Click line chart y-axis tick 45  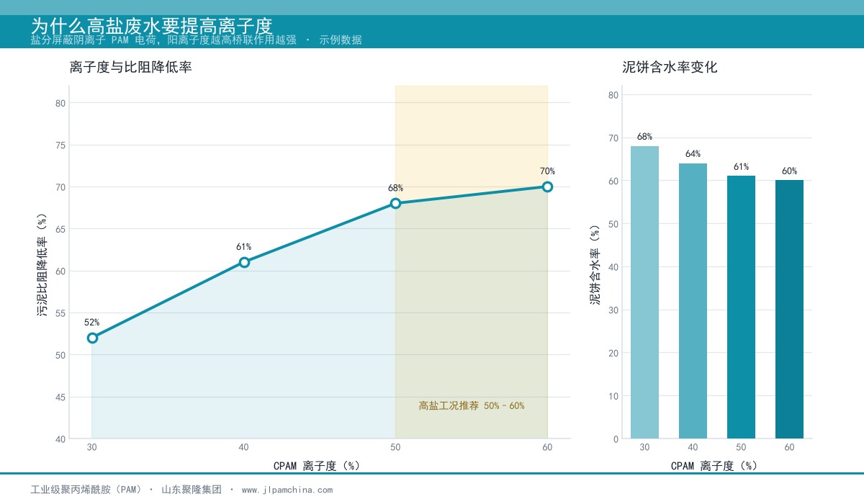point(60,397)
